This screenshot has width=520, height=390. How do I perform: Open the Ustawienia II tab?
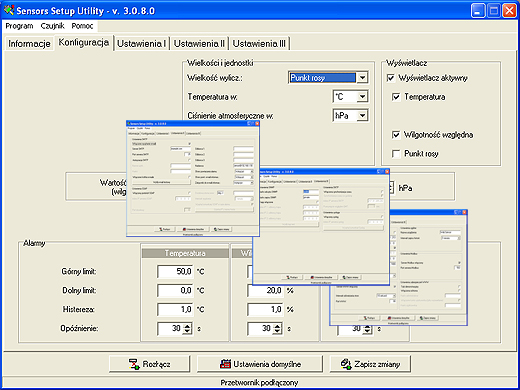point(199,44)
